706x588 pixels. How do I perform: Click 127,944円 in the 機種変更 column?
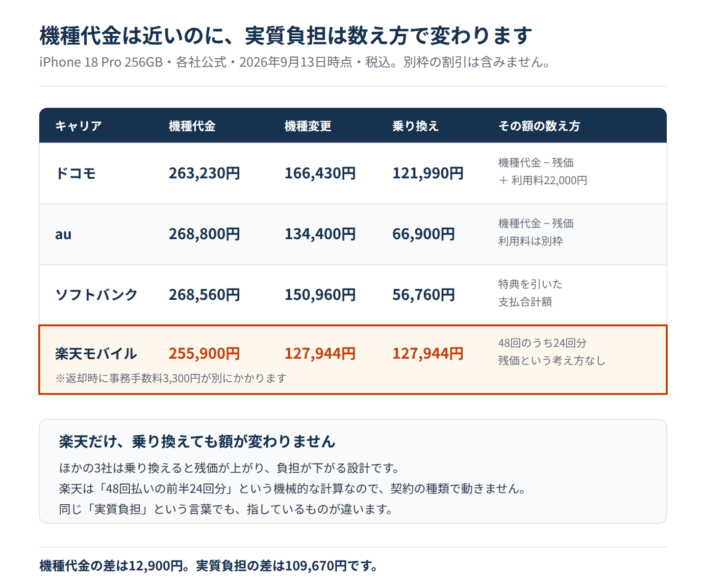point(320,353)
